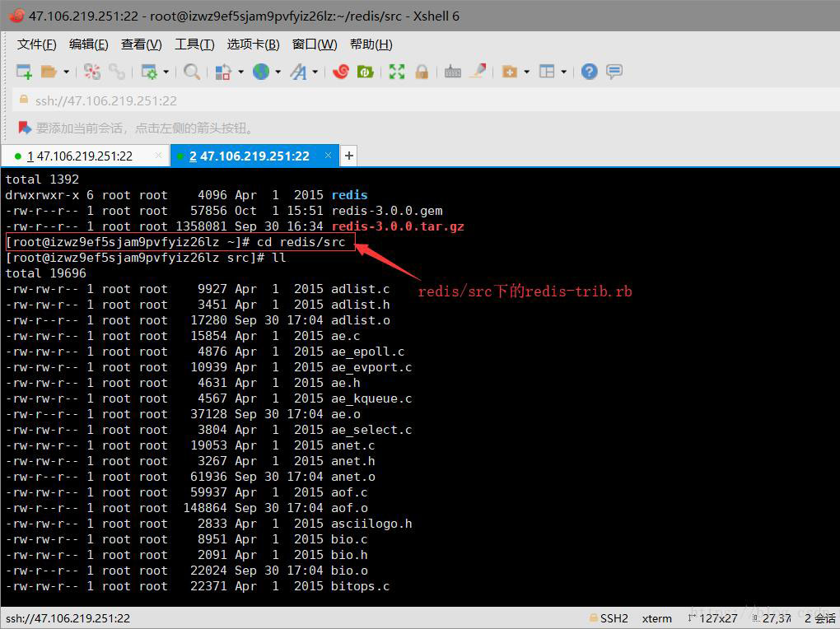840x629 pixels.
Task: Click the ae_kqueue.c file name
Action: click(x=371, y=398)
